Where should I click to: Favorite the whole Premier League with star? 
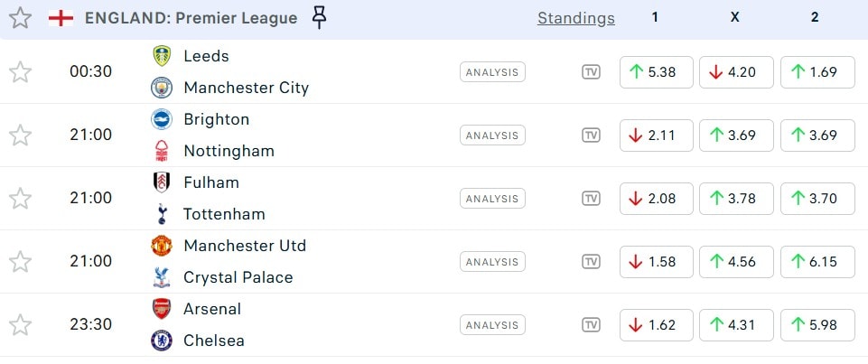[20, 18]
